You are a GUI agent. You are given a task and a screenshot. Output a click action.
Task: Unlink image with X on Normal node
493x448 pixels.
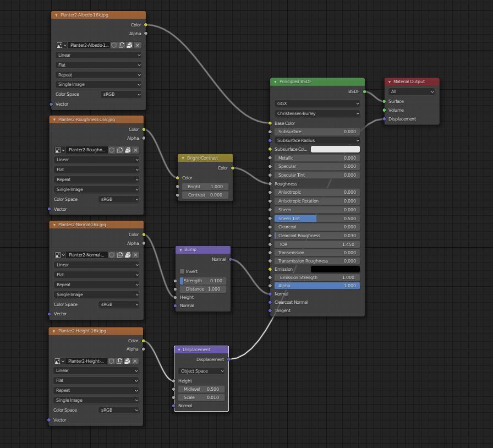tap(135, 255)
